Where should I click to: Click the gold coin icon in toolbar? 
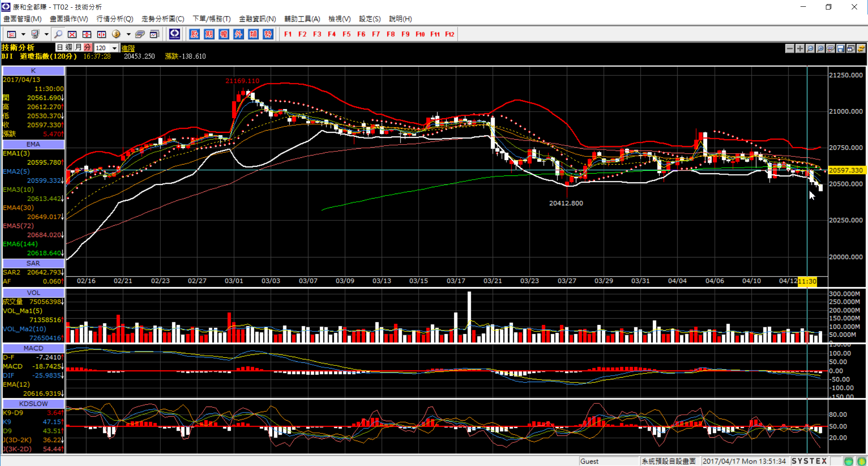[x=116, y=34]
